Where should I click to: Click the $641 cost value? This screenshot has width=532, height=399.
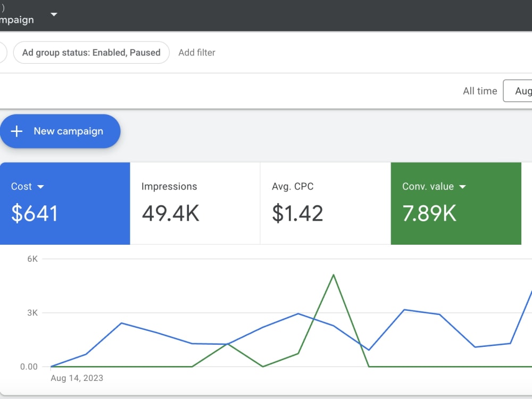point(34,213)
